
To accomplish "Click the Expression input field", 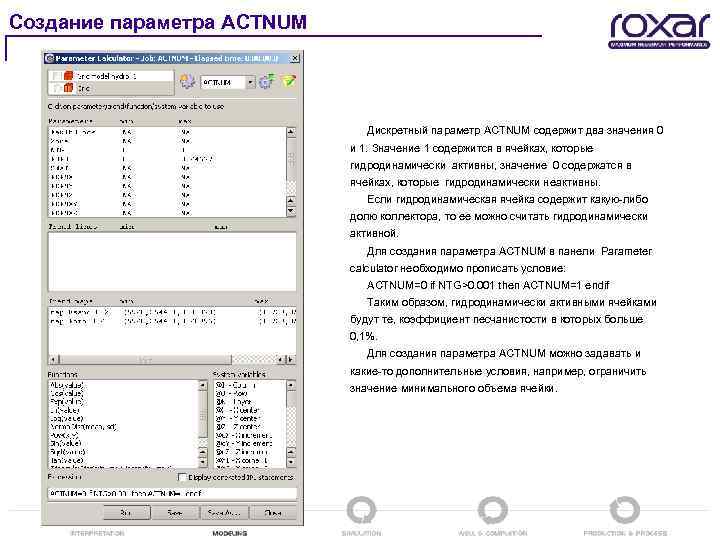I will pyautogui.click(x=172, y=494).
